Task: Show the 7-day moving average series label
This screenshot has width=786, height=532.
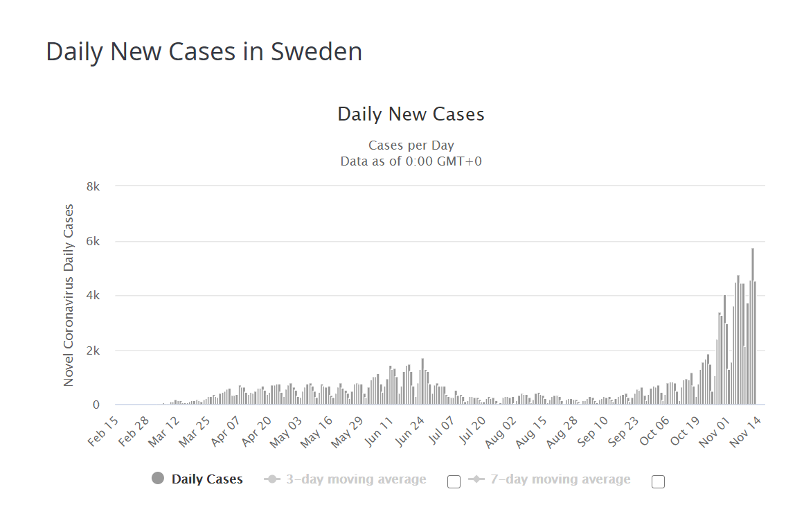Action: (560, 479)
